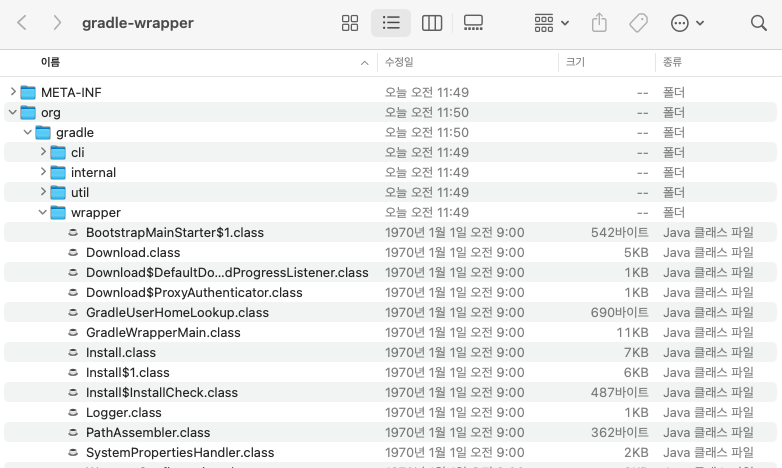Expand the cli folder
This screenshot has width=782, height=468.
(x=43, y=152)
